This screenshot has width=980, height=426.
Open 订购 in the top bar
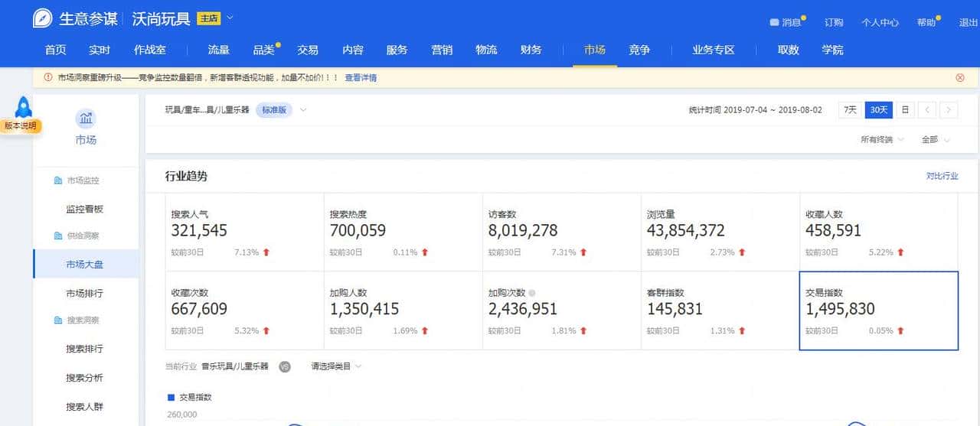point(834,23)
